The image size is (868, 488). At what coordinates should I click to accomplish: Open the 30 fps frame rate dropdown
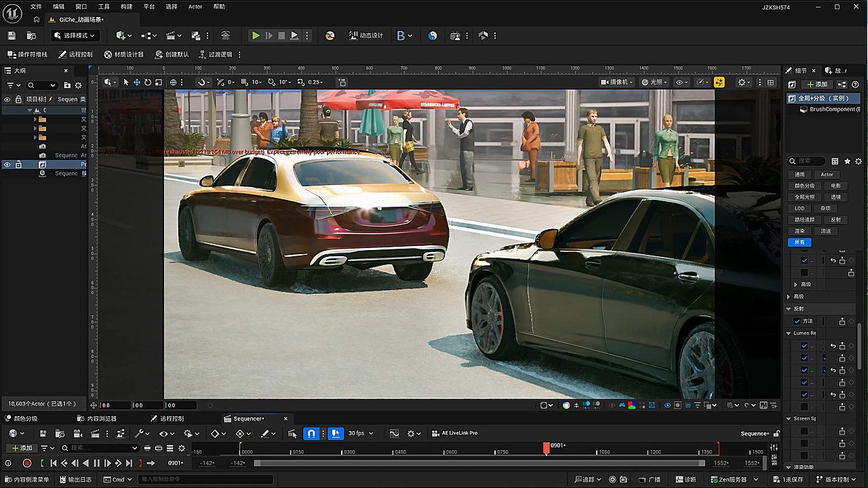click(361, 433)
